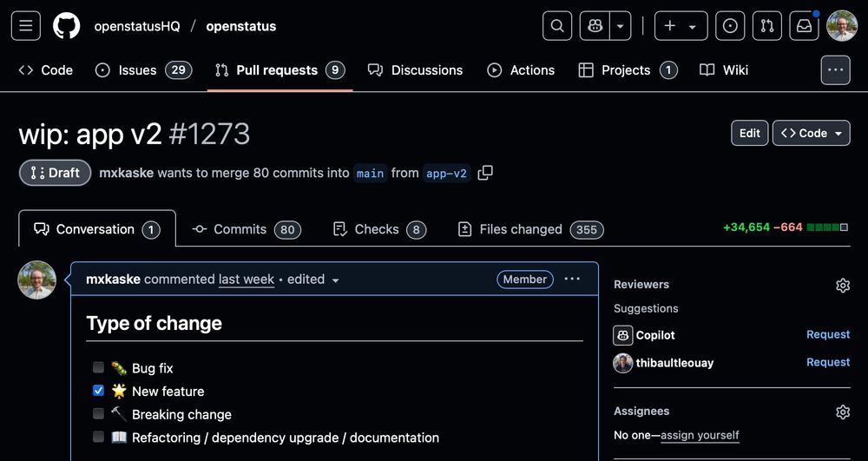Viewport: 868px width, 461px height.
Task: Select the Checks tab
Action: click(380, 229)
